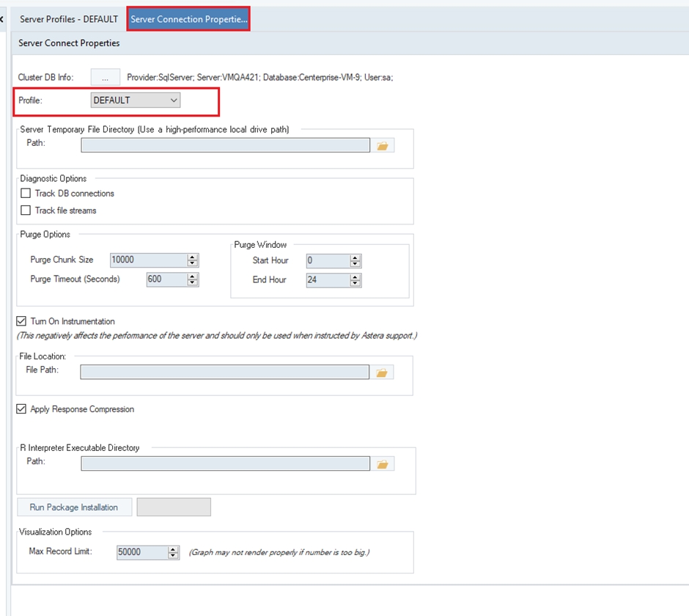Select the Server Connection Properties tab

[x=188, y=19]
